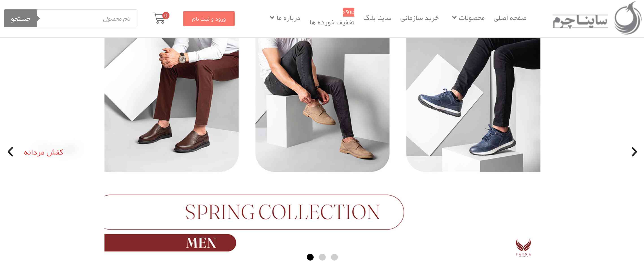Click the جستجو search button
This screenshot has height=261, width=644.
pos(20,18)
